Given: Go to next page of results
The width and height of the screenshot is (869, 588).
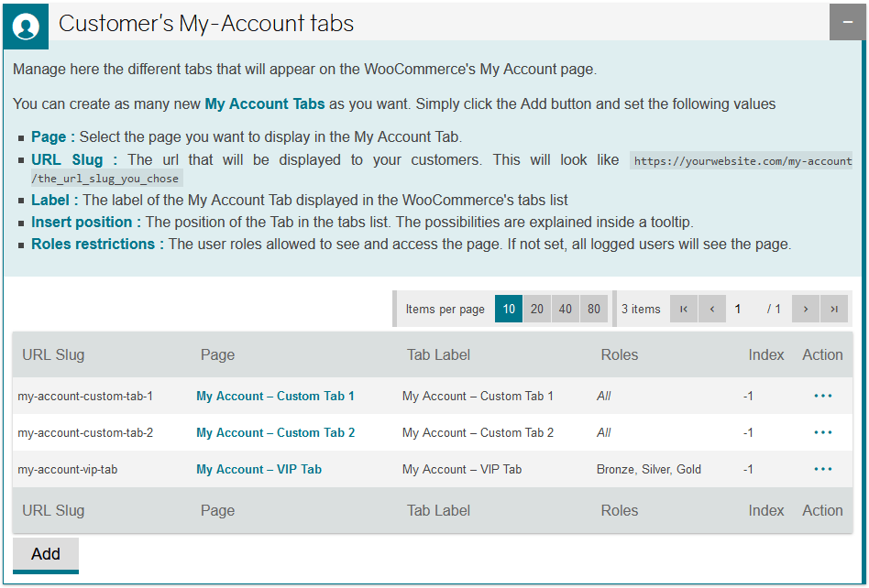Looking at the screenshot, I should click(806, 309).
